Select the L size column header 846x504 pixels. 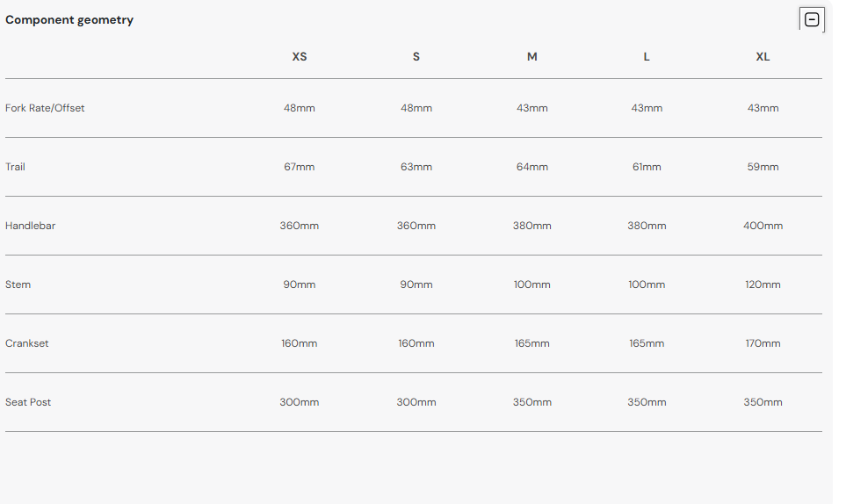(647, 56)
